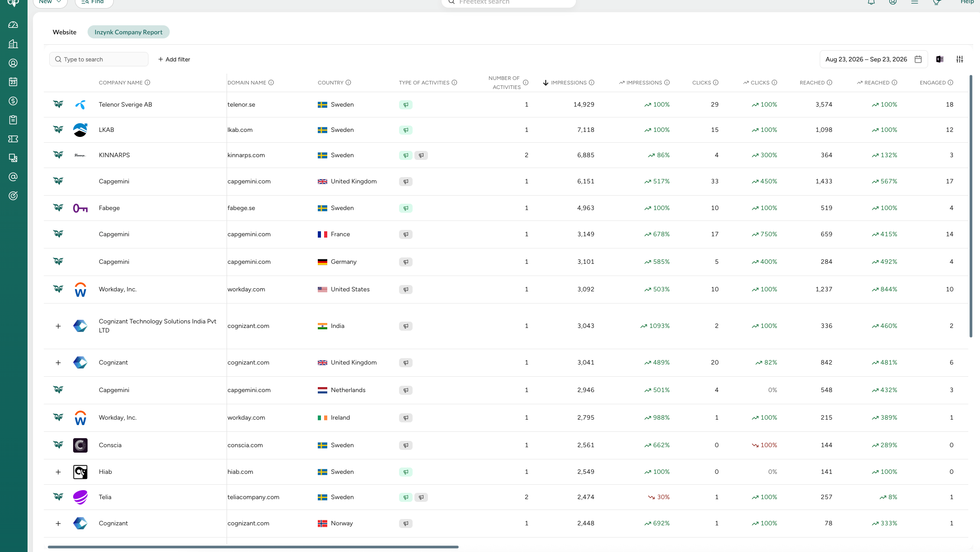Click the owl icon for LKAB row
This screenshot has height=552, width=980.
(58, 130)
